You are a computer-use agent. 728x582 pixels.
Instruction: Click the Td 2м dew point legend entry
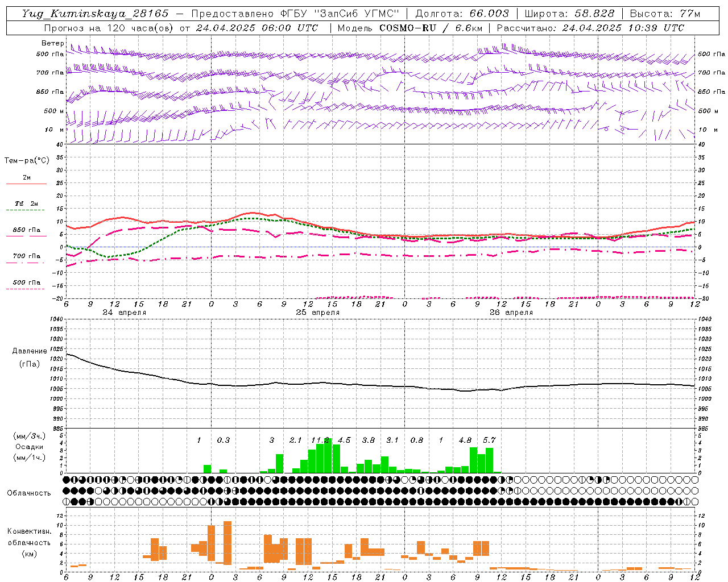point(26,203)
